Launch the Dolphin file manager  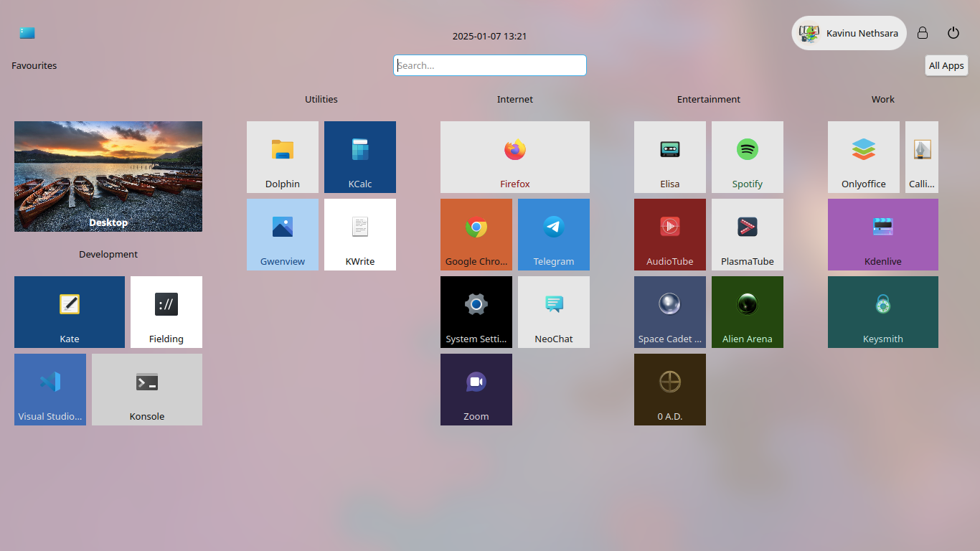point(283,157)
